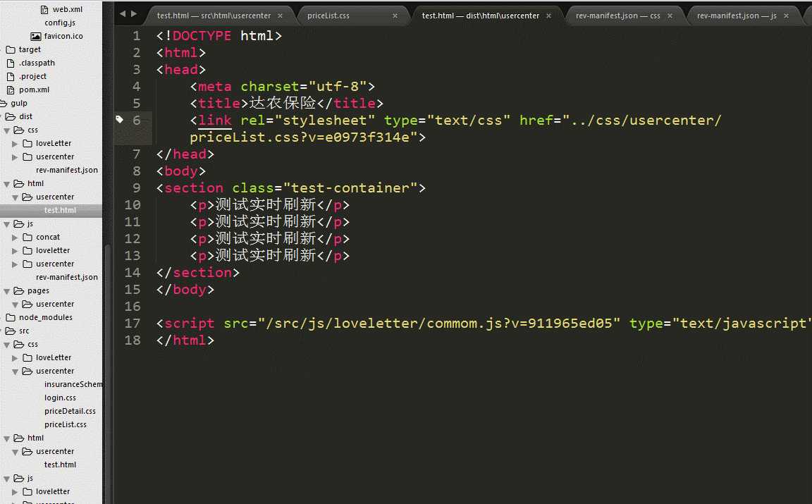Go to previous tab using left arrow
812x504 pixels.
click(123, 14)
